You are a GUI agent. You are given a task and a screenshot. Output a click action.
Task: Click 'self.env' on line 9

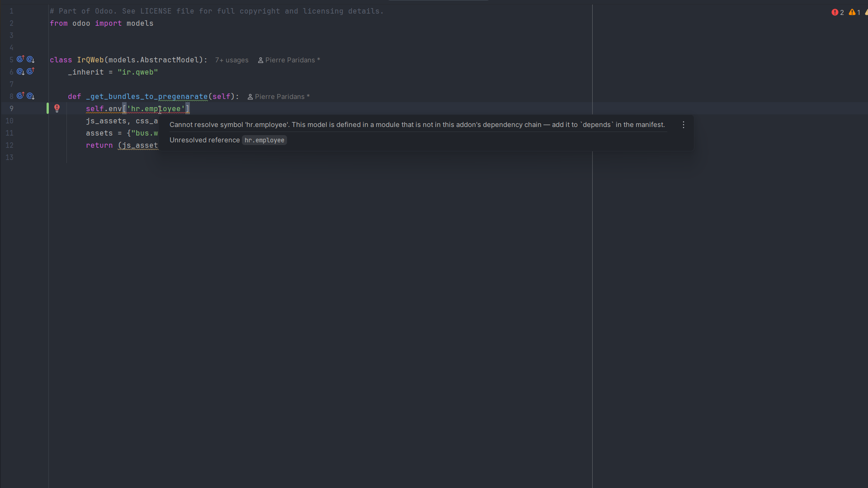tap(104, 109)
